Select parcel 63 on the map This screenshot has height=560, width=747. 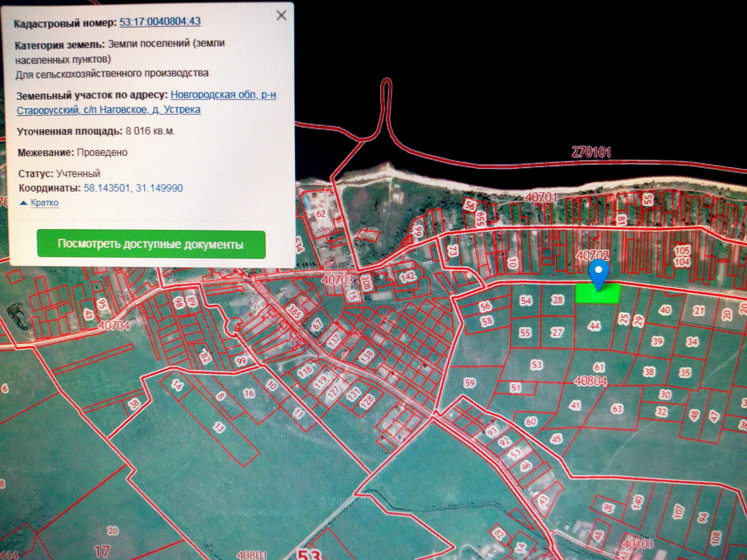(x=617, y=409)
